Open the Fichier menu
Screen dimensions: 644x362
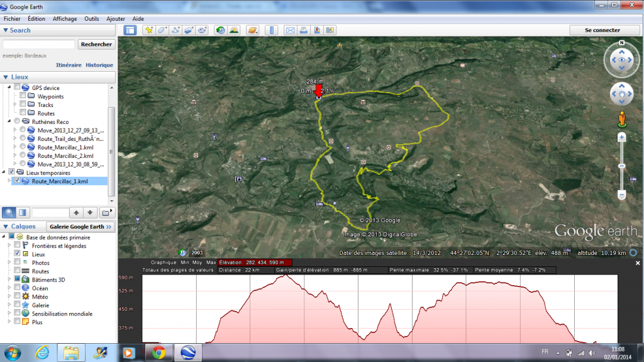click(12, 18)
